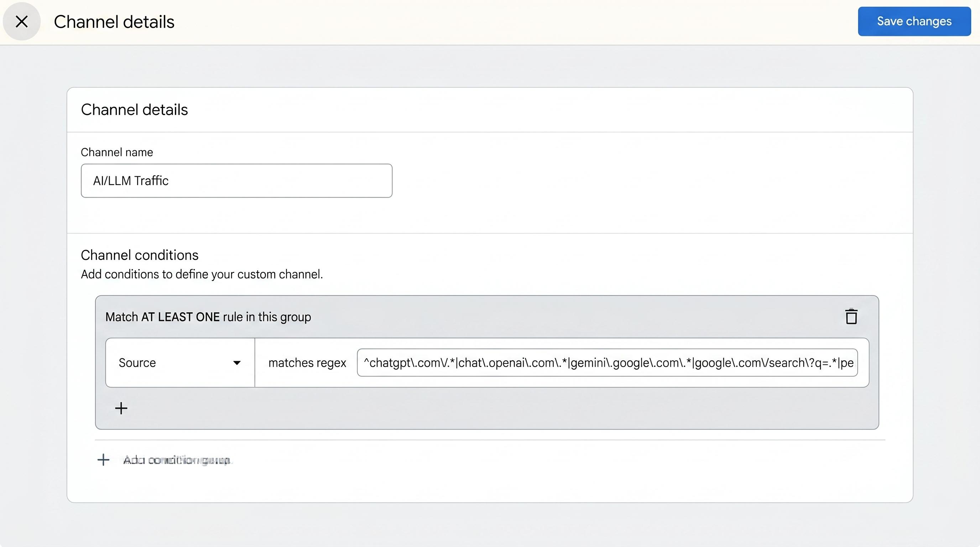
Task: Delete the condition group with the trash icon
Action: tap(851, 317)
